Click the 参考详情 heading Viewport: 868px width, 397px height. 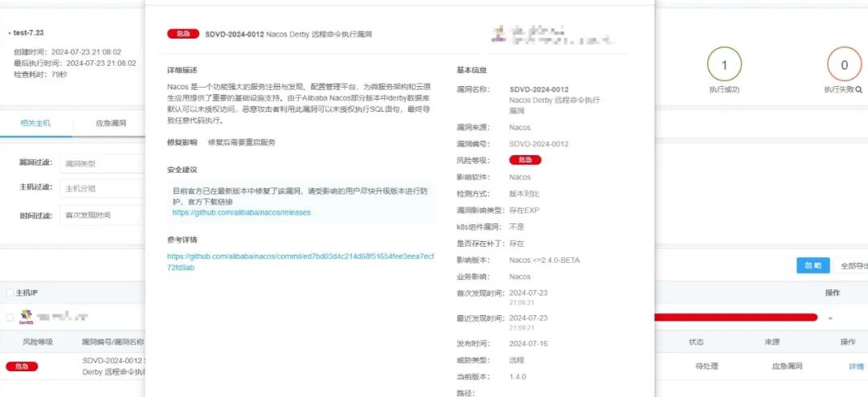[182, 239]
